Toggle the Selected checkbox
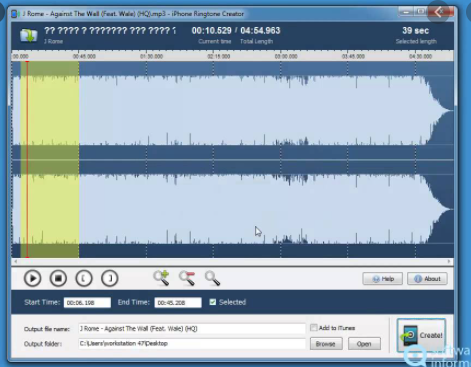This screenshot has width=471, height=367. 213,302
